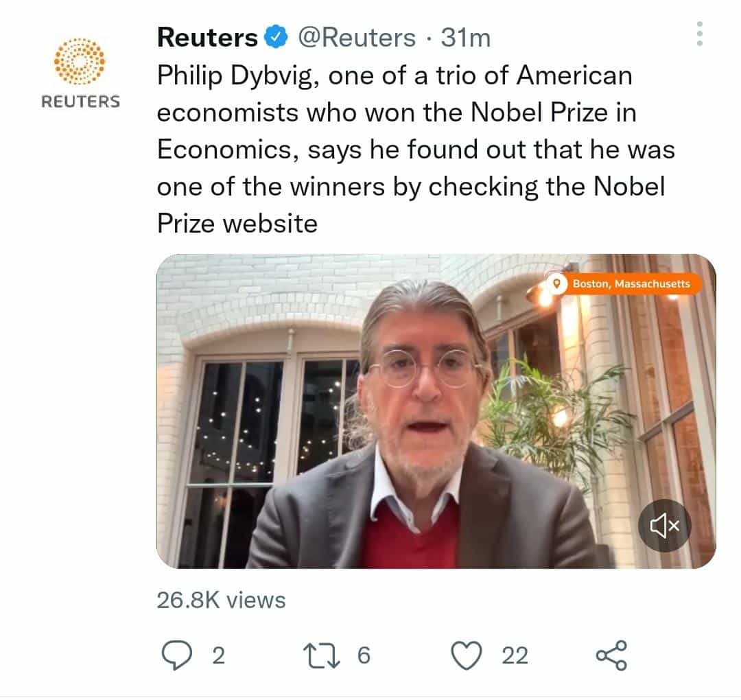Click the REUTERS wordmark under the logo
The height and width of the screenshot is (700, 741).
click(80, 102)
